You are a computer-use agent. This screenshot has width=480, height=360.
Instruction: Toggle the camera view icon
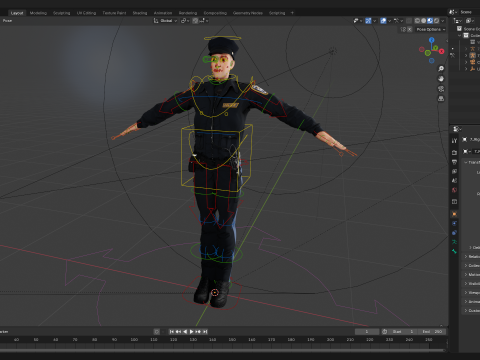tap(441, 89)
